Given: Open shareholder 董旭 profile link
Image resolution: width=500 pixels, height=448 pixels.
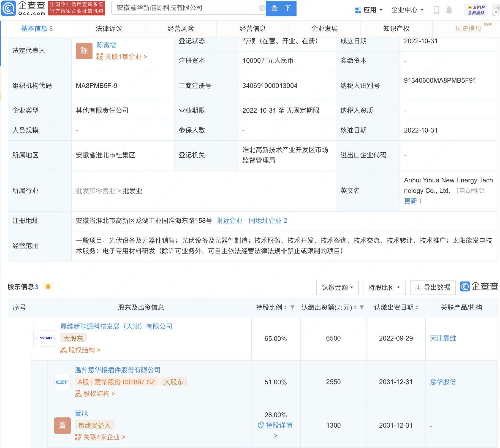Looking at the screenshot, I should point(81,414).
